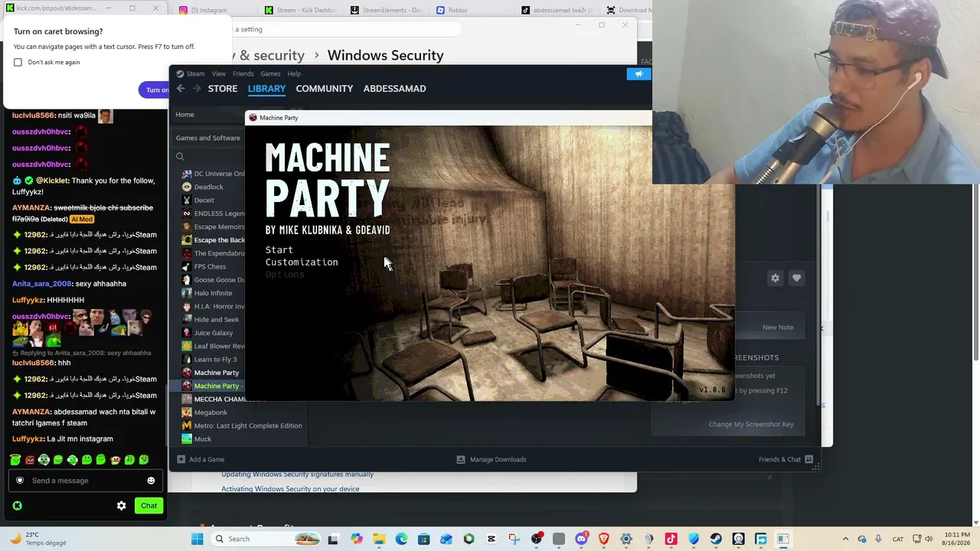Screen dimensions: 980x551
Task: Open ABDESSAMAD profile tab in Steam
Action: (394, 89)
